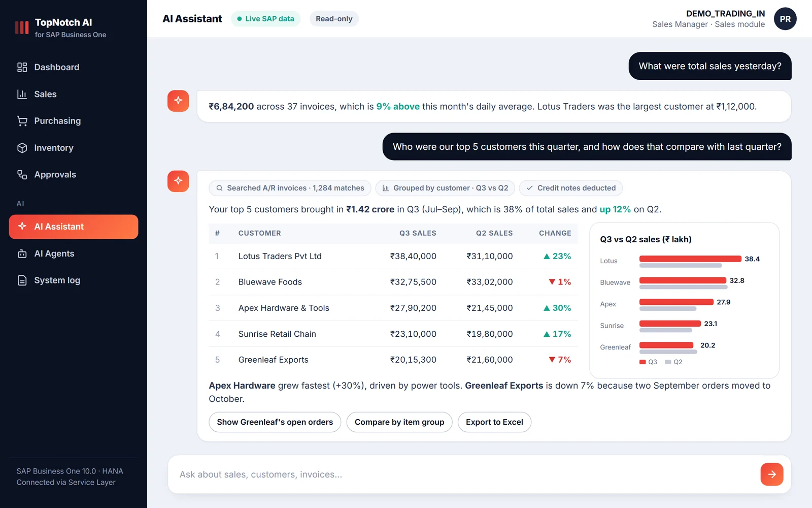
Task: Click the DEMO_TRADING_IN company name
Action: (726, 14)
